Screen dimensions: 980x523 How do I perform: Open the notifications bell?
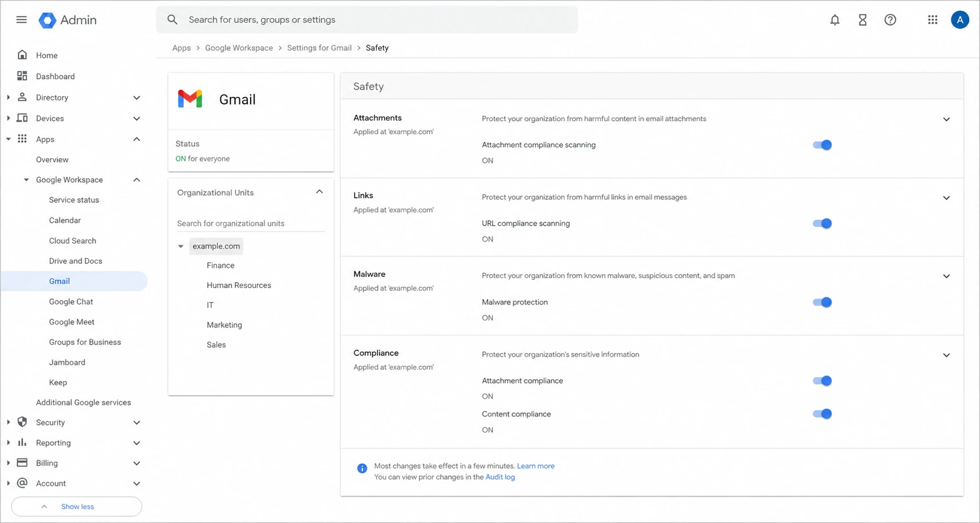coord(834,20)
